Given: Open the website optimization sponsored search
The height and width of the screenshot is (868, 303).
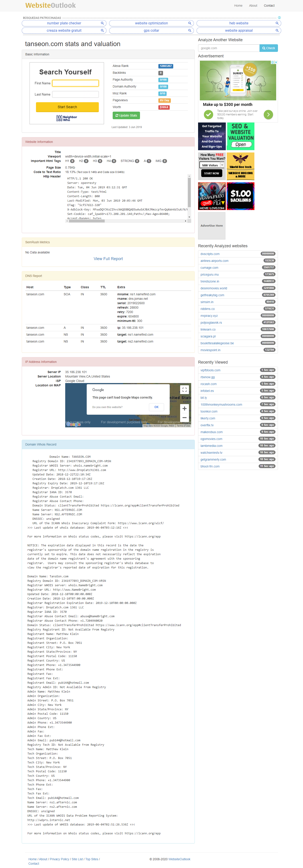Looking at the screenshot, I should tap(151, 23).
